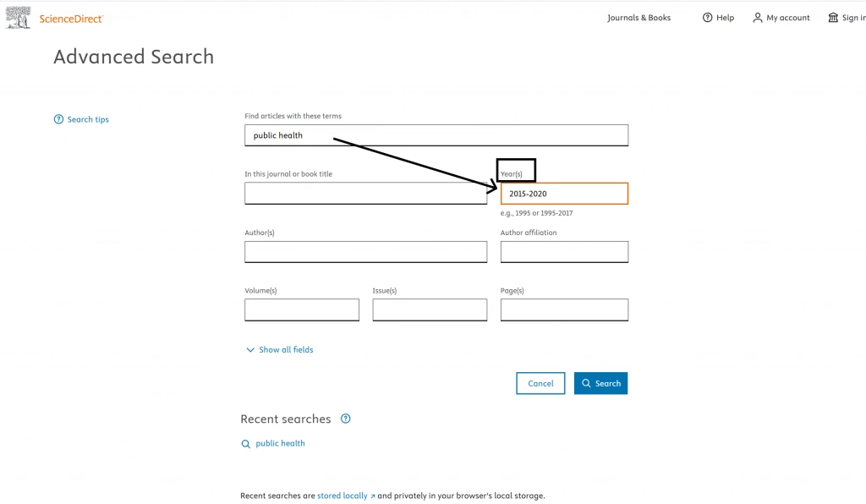Viewport: 866px width, 504px height.
Task: Open the Search tips link
Action: [88, 119]
